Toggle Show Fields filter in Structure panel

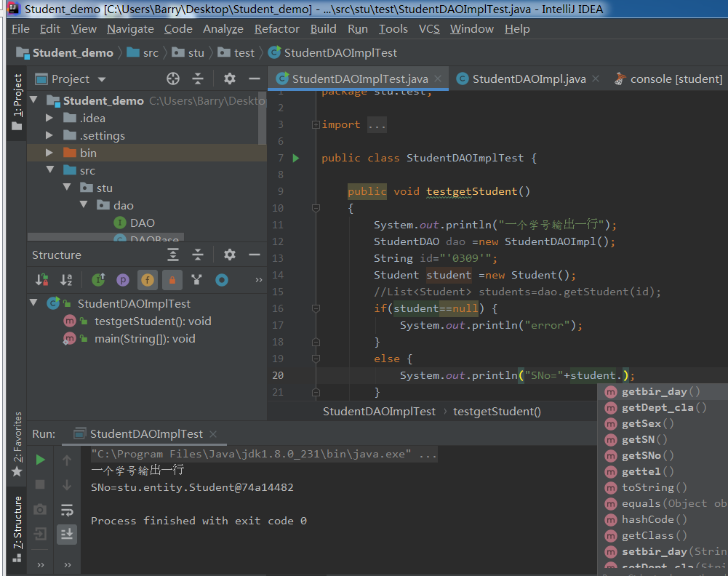[x=148, y=279]
